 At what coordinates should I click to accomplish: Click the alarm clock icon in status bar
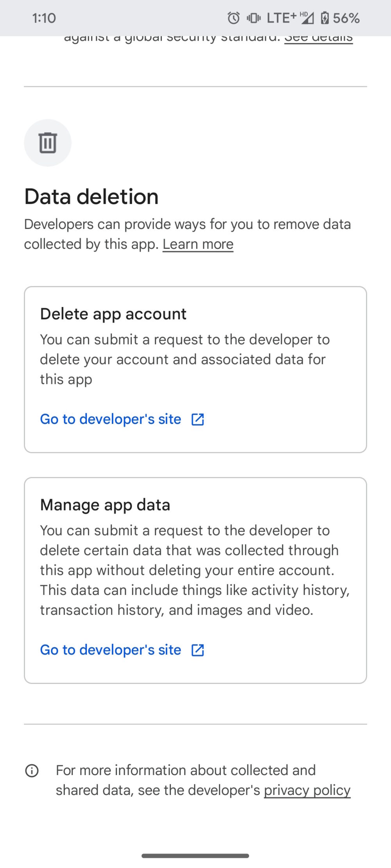(233, 18)
